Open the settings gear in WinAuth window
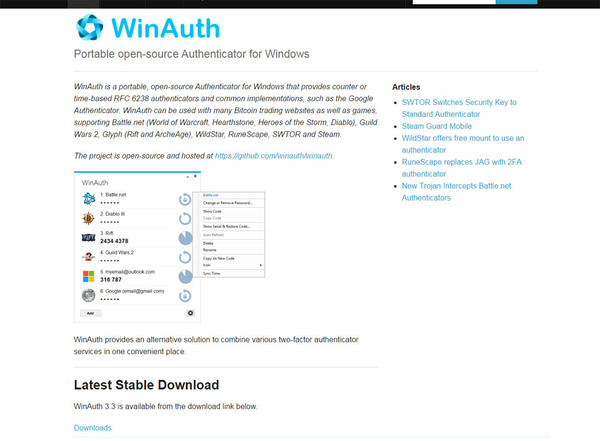This screenshot has width=600, height=441. tap(190, 313)
